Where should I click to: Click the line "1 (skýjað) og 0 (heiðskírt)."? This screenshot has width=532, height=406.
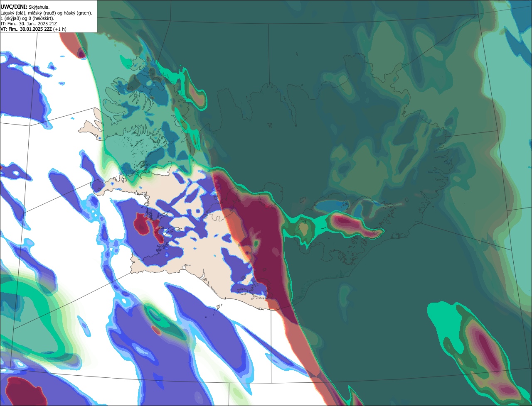pos(27,18)
